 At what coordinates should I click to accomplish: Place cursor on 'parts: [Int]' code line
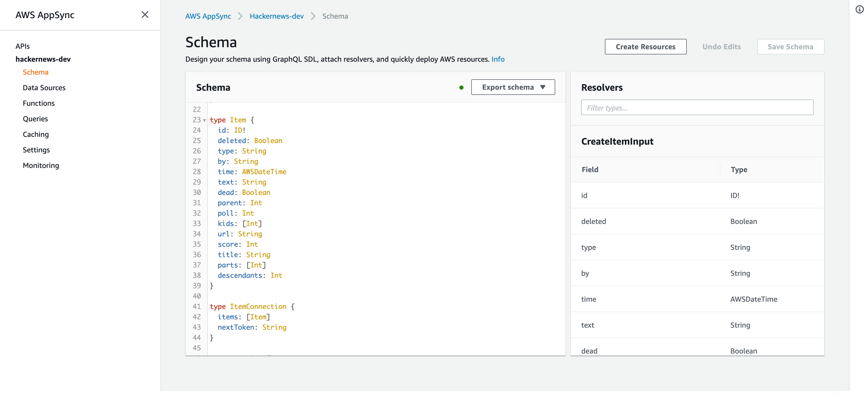click(242, 265)
